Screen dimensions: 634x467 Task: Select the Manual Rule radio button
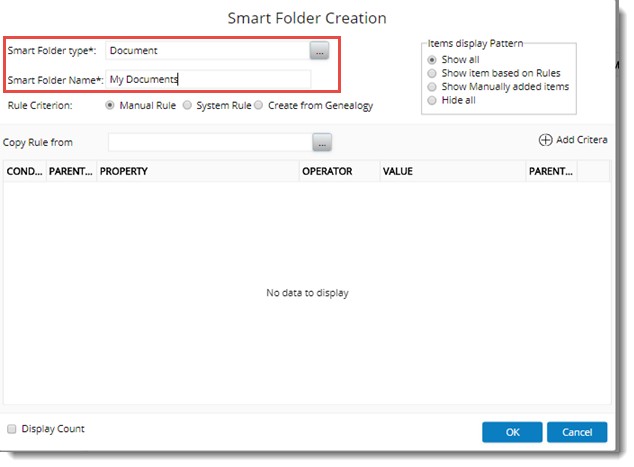(x=110, y=105)
